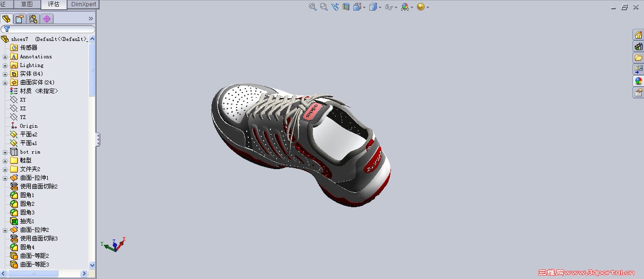Screen dimensions: 644x279
Task: Expand the bot rim node
Action: click(x=5, y=152)
